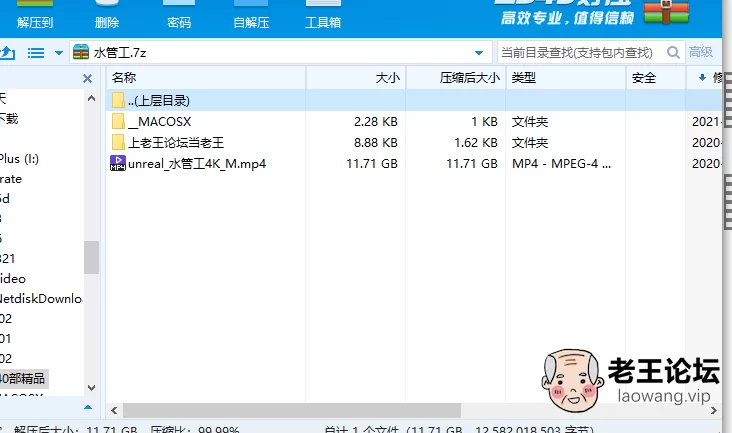Screen dimensions: 732x433
Task: Open the 工具箱 (Toolbox) menu
Action: (322, 20)
